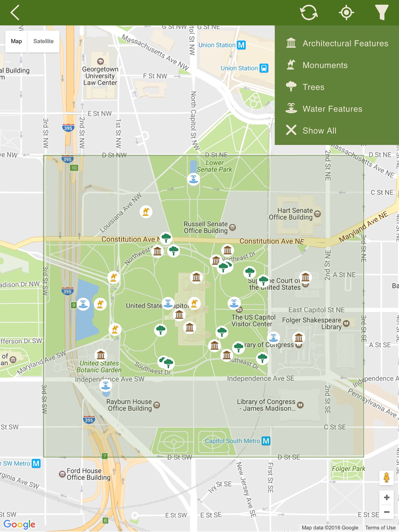The height and width of the screenshot is (532, 399).
Task: Tap Union Station Metro icon
Action: coord(241,45)
